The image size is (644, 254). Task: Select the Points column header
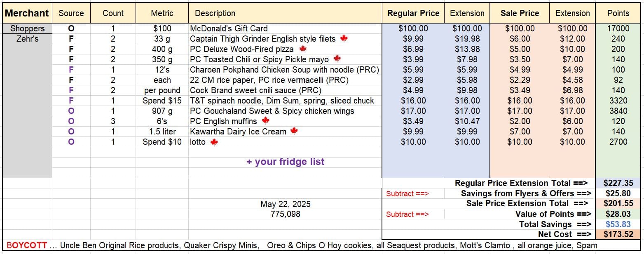tap(618, 13)
